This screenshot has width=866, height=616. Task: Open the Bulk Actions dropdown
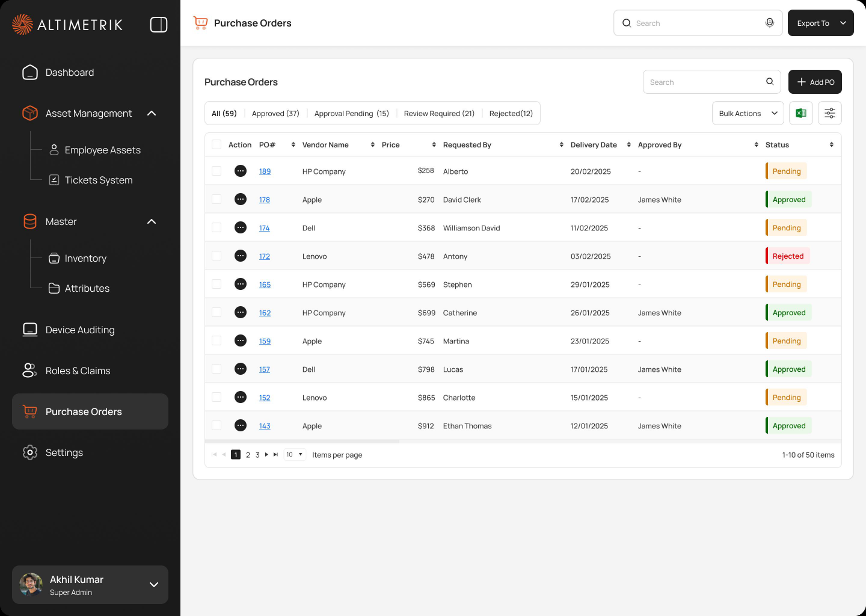[748, 113]
